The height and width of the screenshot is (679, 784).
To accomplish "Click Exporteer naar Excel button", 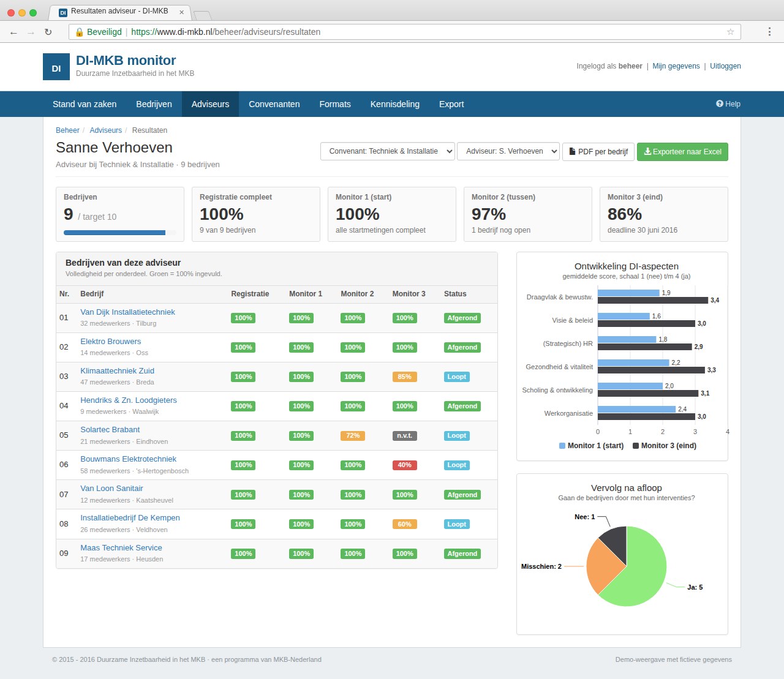I will pyautogui.click(x=682, y=151).
